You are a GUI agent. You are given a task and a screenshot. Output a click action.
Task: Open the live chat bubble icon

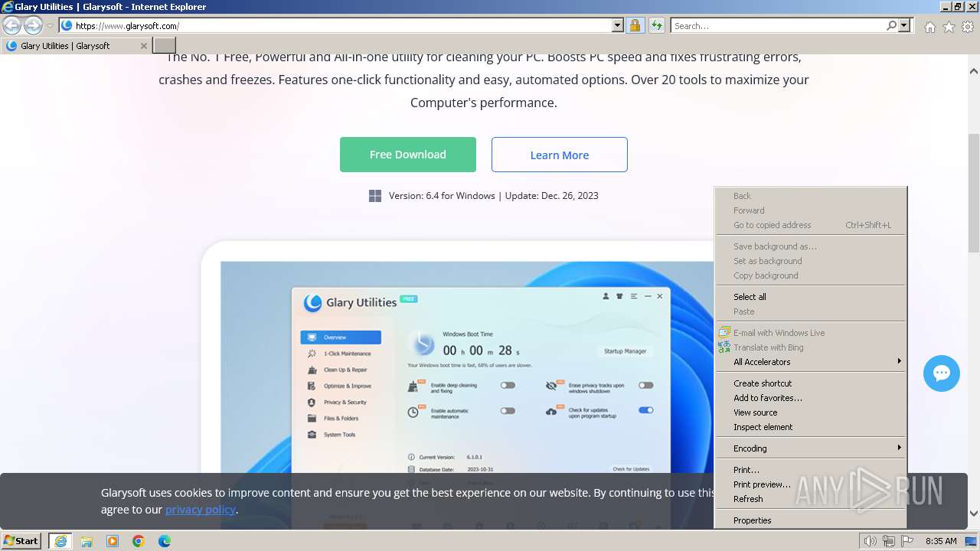click(x=942, y=373)
